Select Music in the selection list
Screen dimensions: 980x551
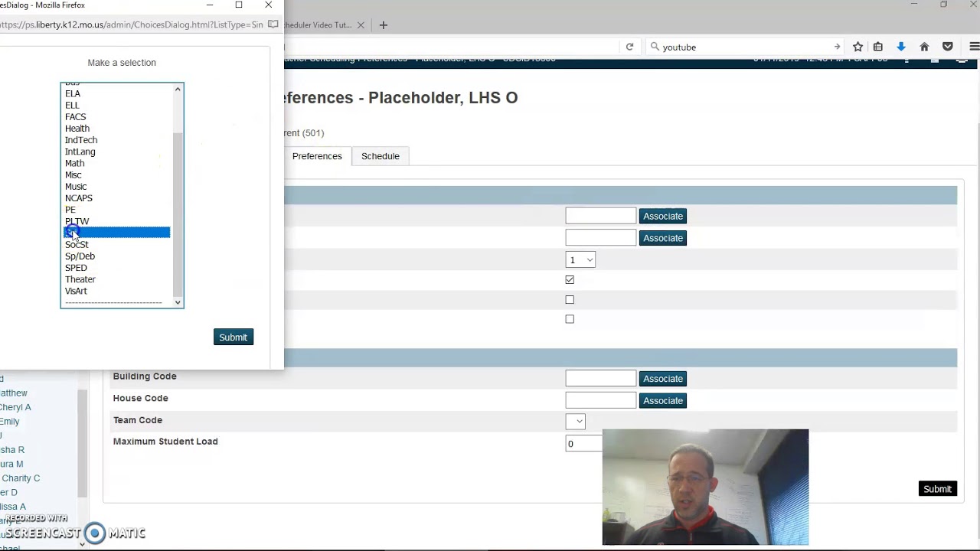pyautogui.click(x=76, y=187)
